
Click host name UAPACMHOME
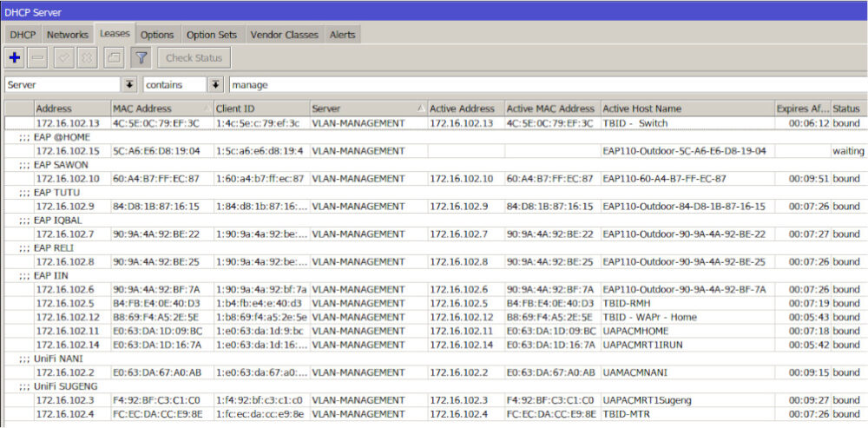pyautogui.click(x=635, y=331)
